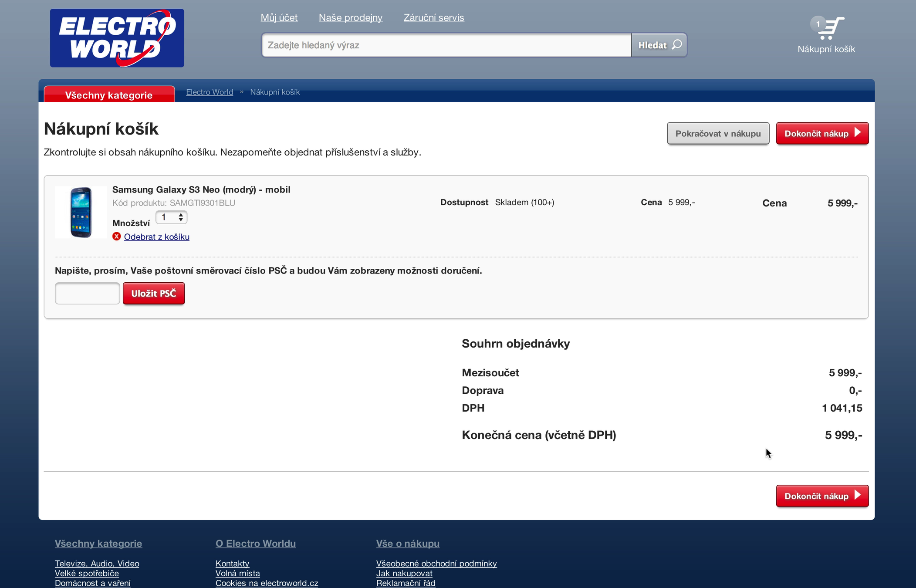Viewport: 916px width, 588px height.
Task: Open Volná místa footer link
Action: tap(238, 574)
